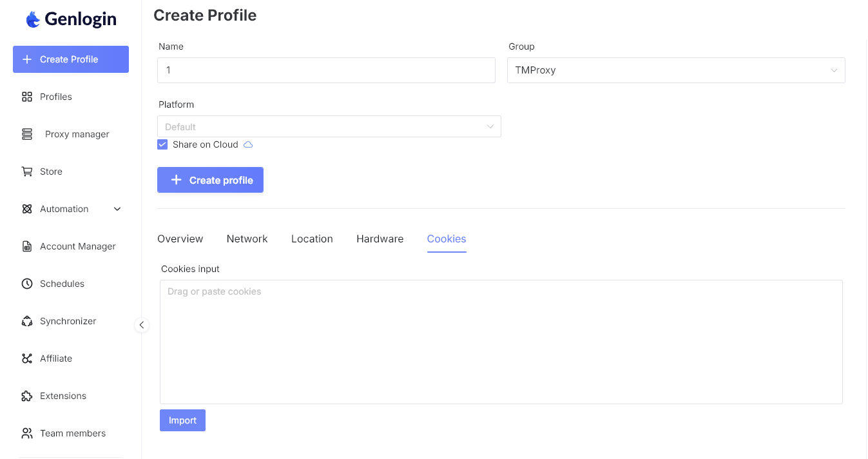Screen dimensions: 868x459
Task: Click the Create profile submit button
Action: [210, 181]
